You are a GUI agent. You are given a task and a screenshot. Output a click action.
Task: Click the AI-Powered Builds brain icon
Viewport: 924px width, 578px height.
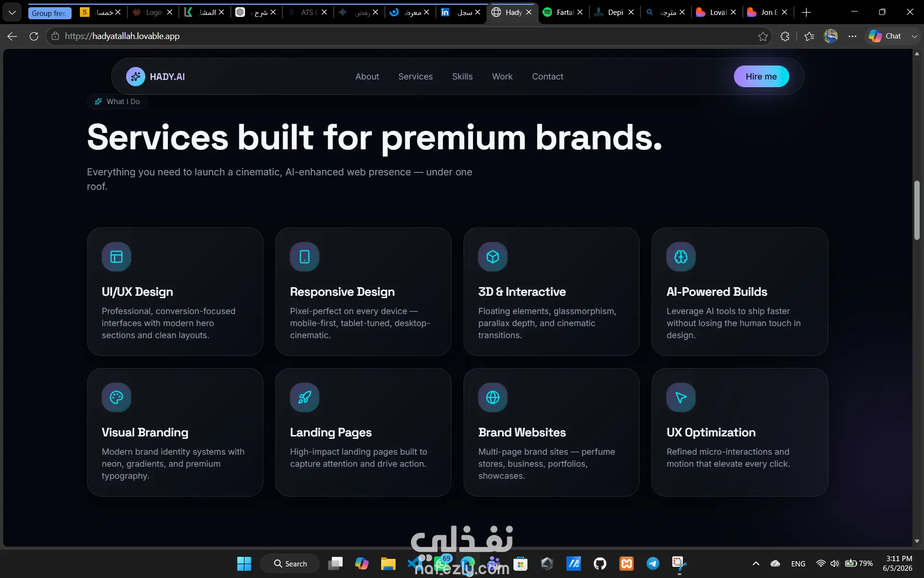pyautogui.click(x=681, y=257)
